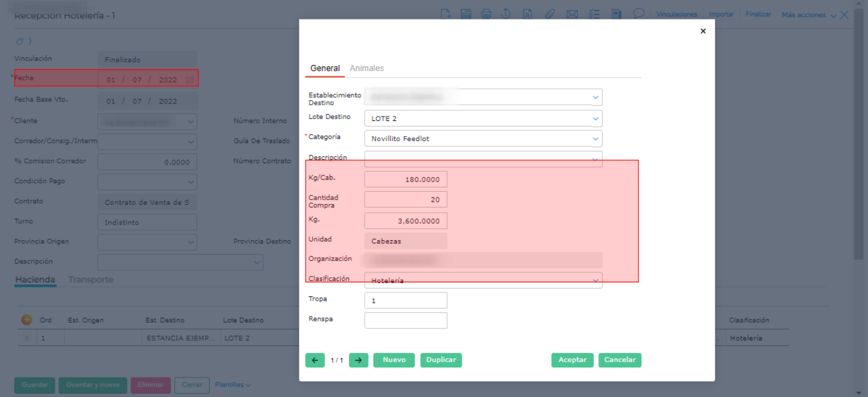The width and height of the screenshot is (868, 397).
Task: Click the notes page icon beside checklist
Action: coord(616,14)
